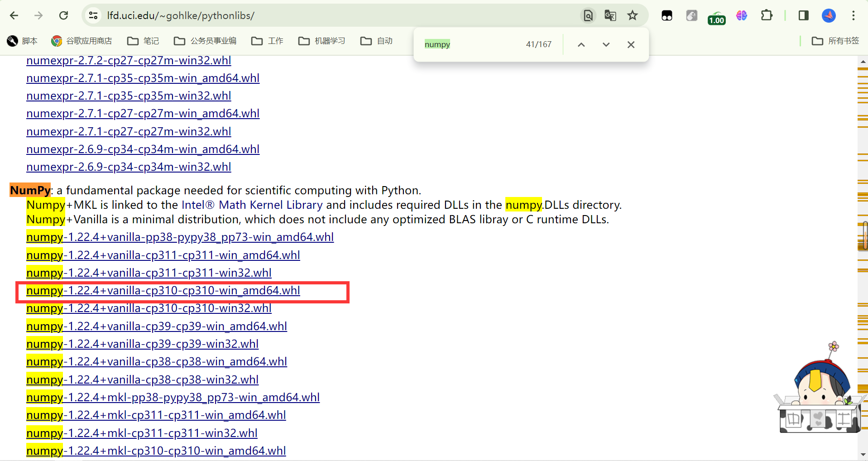Open the NumPy heading link
The image size is (868, 461).
(30, 190)
